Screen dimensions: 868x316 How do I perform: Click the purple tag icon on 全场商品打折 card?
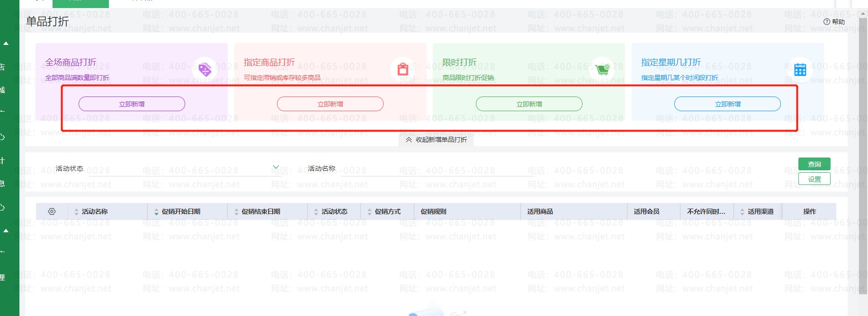pyautogui.click(x=205, y=70)
